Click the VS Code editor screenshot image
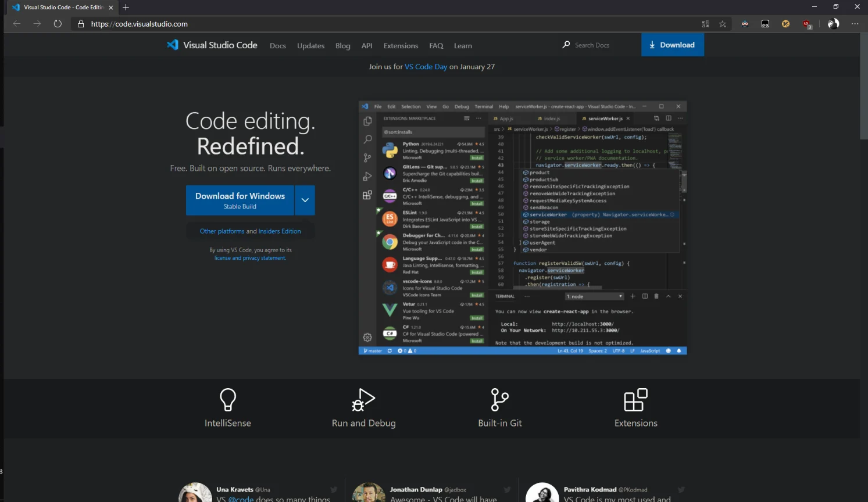The width and height of the screenshot is (868, 502). pos(523,228)
